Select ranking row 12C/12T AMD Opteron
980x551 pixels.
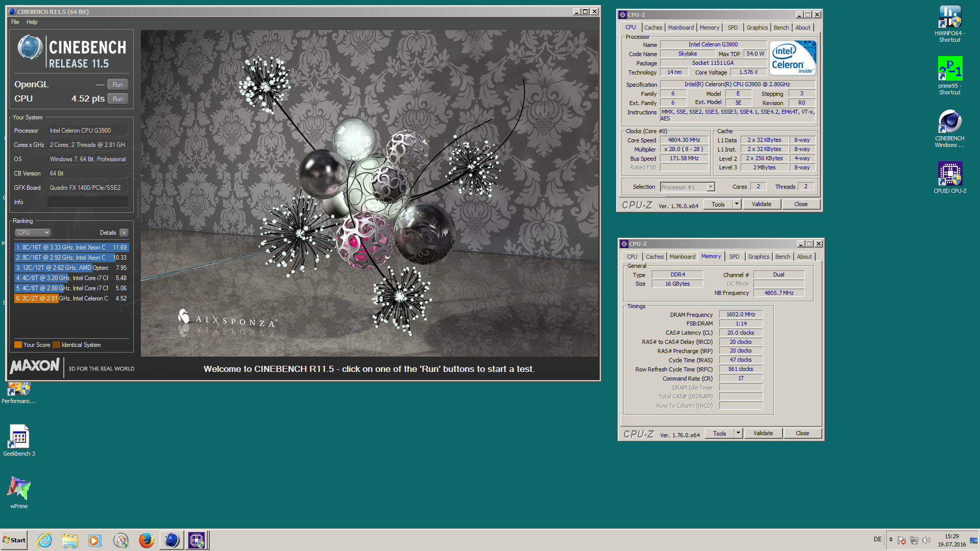click(71, 268)
